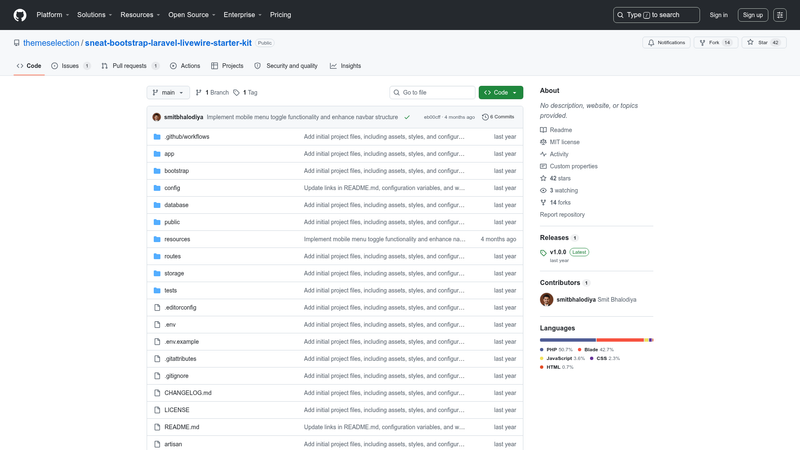Screen dimensions: 800x450
Task: Expand the Enterprise menu
Action: 242,15
